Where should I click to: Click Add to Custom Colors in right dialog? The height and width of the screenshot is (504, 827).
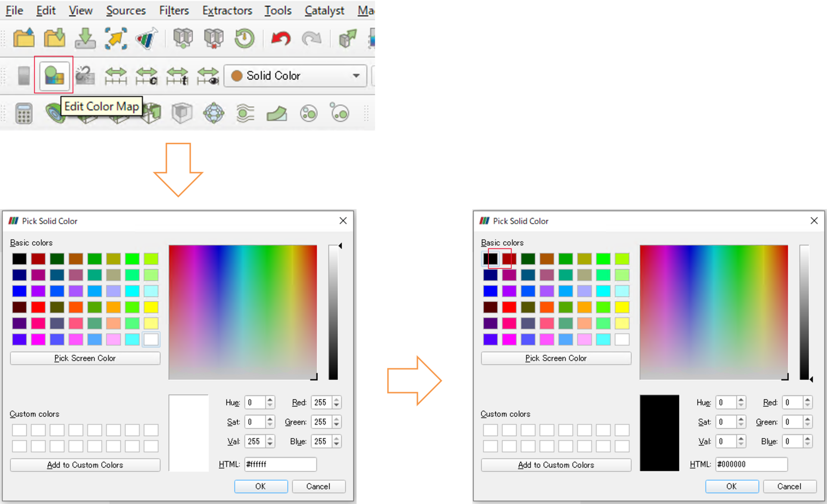[556, 465]
